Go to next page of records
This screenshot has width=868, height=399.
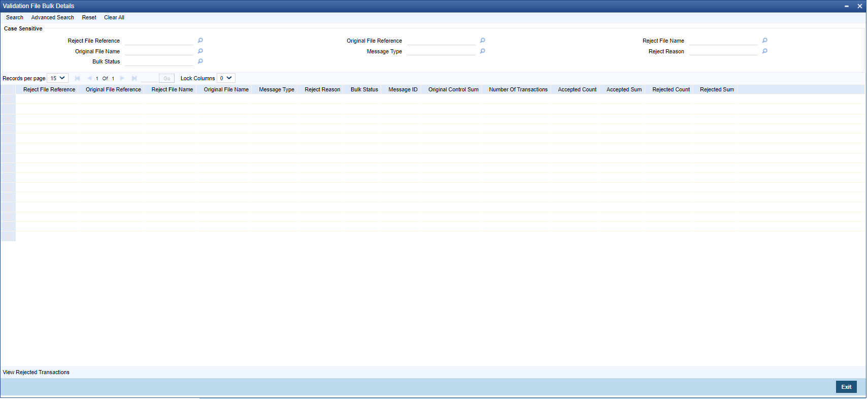[122, 78]
